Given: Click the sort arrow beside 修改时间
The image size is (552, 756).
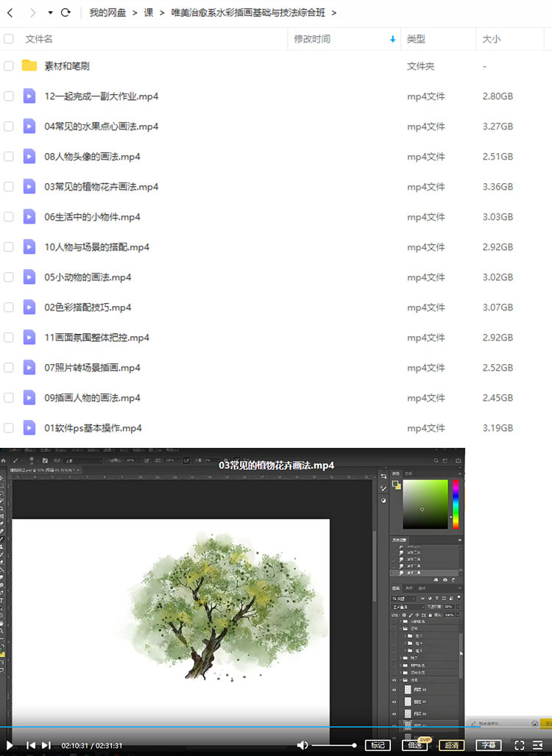Looking at the screenshot, I should click(x=392, y=39).
